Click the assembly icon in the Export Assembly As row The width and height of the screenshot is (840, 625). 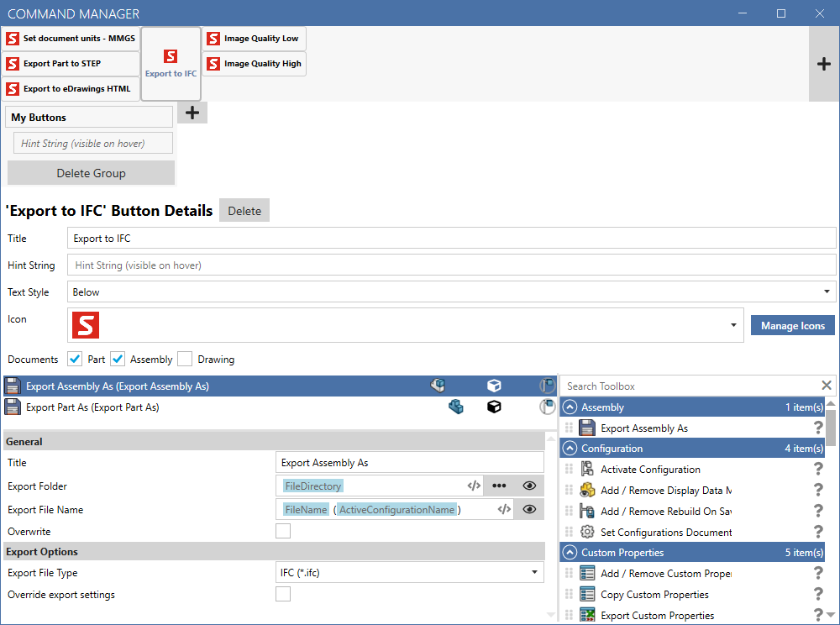coord(438,386)
